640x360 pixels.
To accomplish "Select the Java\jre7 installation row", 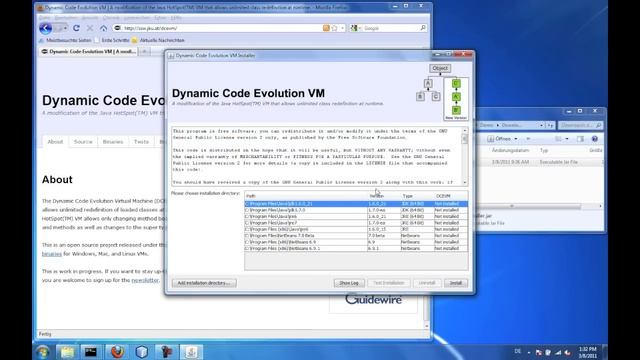I will pyautogui.click(x=356, y=223).
